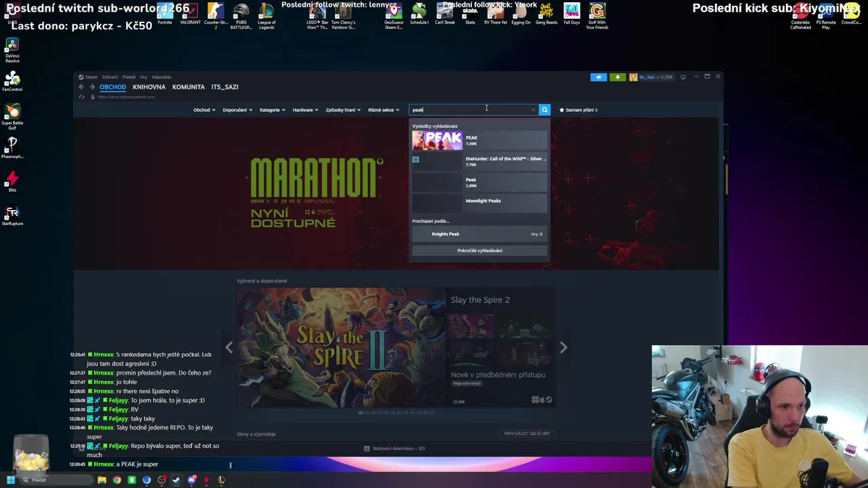Open the Fall Guys desktop shortcut
The width and height of the screenshot is (868, 488).
572,14
